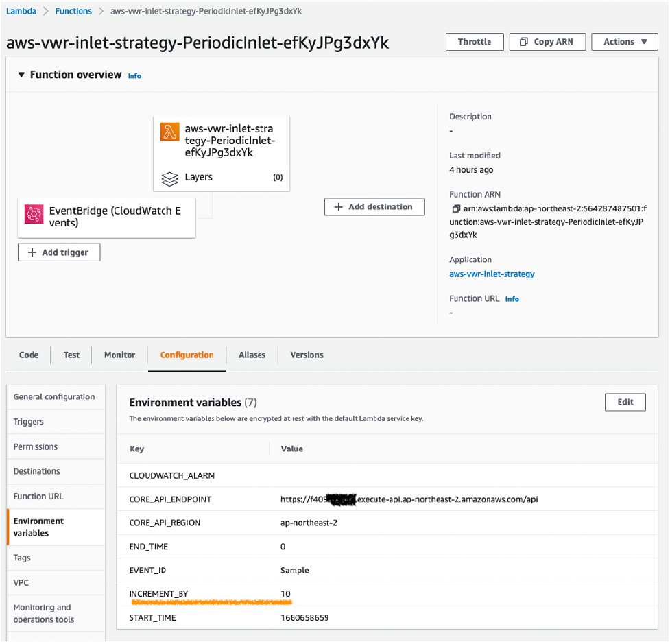Click the '4 hours ago' last modified text
Screen dimensions: 670x644
[471, 170]
